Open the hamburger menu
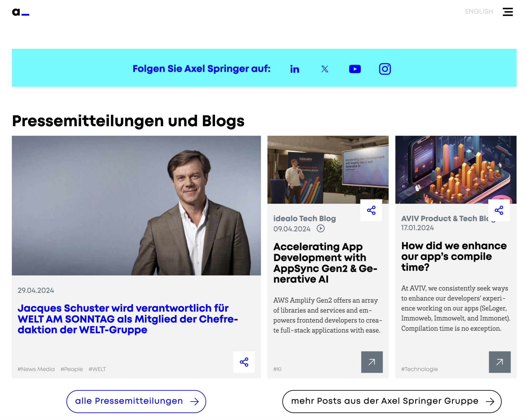The image size is (527, 420). point(508,12)
